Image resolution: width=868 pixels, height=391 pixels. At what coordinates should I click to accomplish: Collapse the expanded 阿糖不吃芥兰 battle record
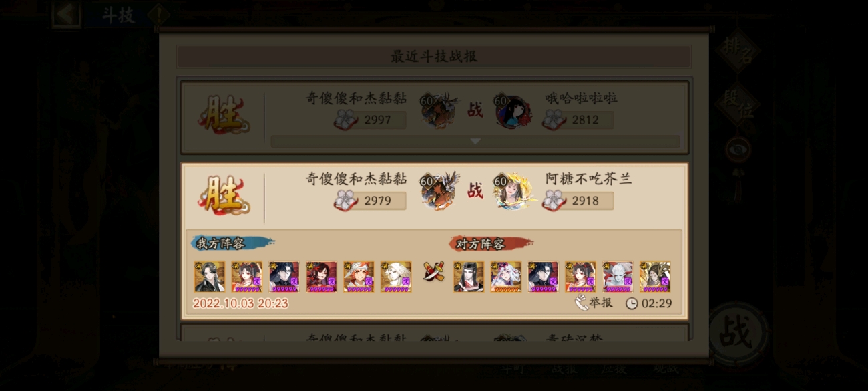[x=435, y=194]
